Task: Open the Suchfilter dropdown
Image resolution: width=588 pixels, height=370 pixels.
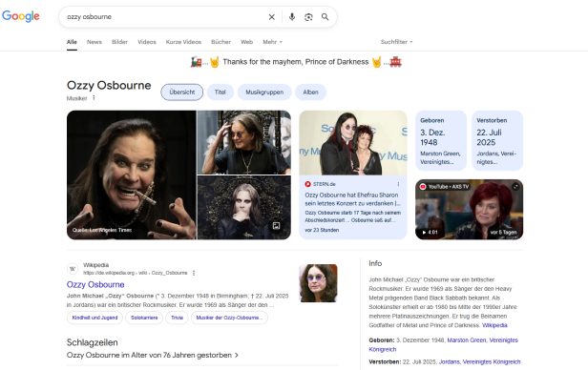Action: pyautogui.click(x=396, y=42)
